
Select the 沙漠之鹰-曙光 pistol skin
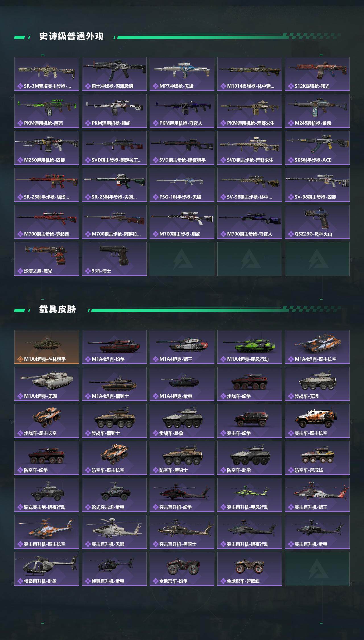pyautogui.click(x=47, y=259)
